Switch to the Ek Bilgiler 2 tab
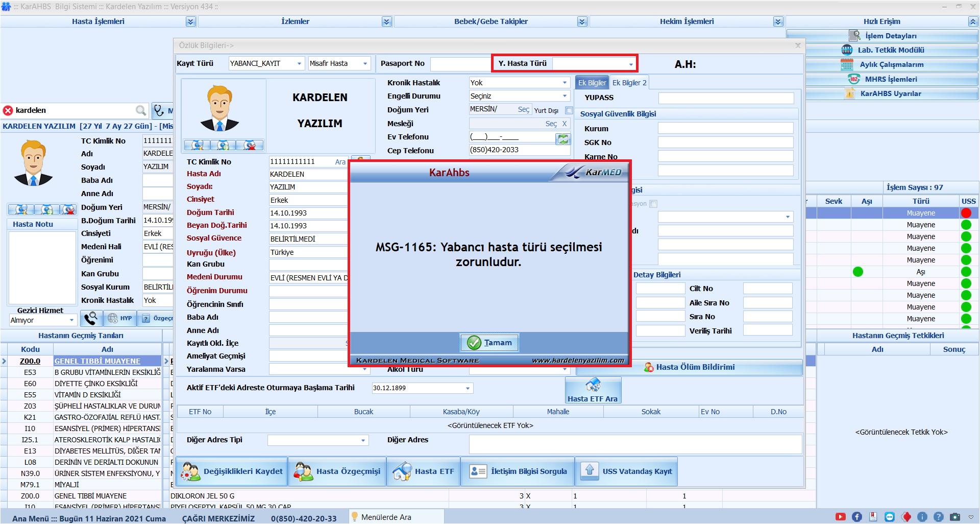 [629, 83]
